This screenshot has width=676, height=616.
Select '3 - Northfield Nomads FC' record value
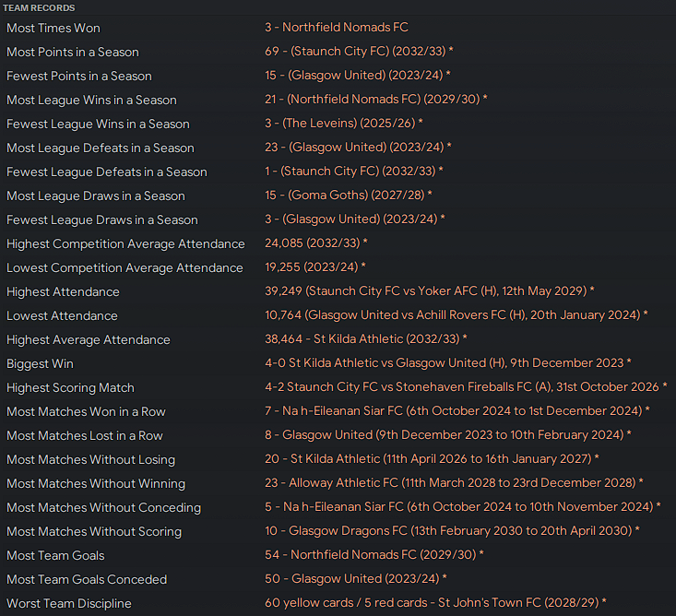(337, 28)
